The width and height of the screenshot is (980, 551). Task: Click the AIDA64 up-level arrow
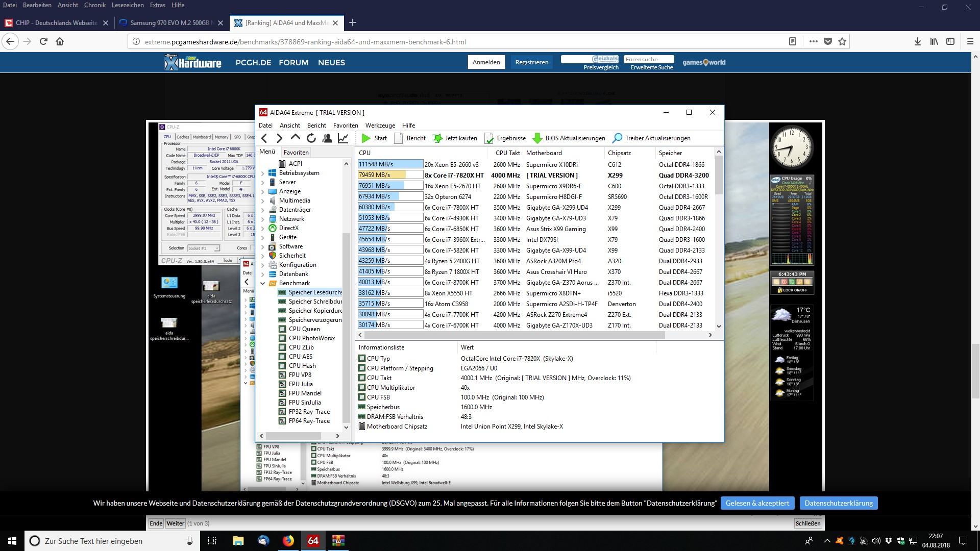point(295,138)
